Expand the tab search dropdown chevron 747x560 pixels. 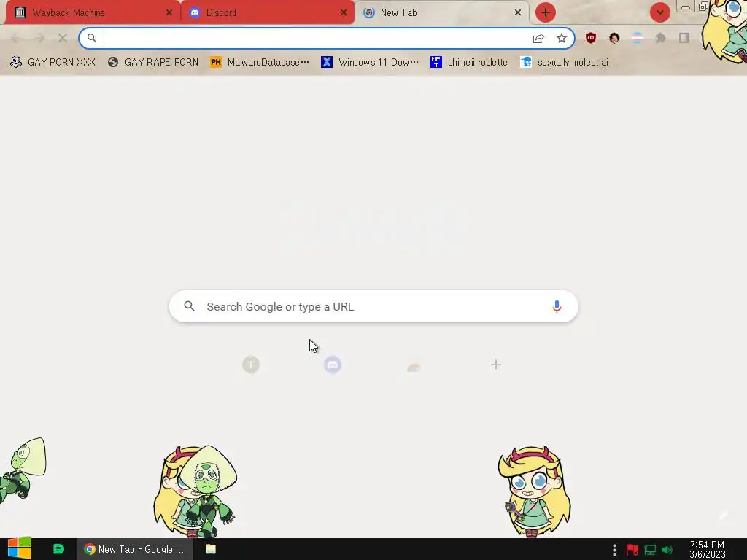point(659,12)
